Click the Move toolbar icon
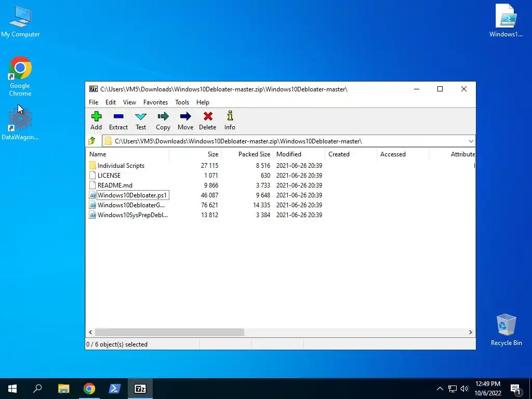The width and height of the screenshot is (532, 399). tap(185, 116)
